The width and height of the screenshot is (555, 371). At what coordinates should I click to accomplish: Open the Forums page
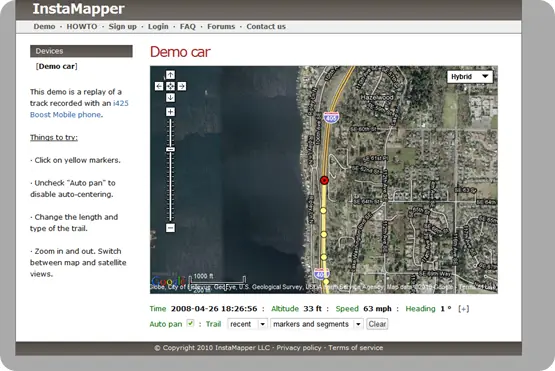point(221,27)
